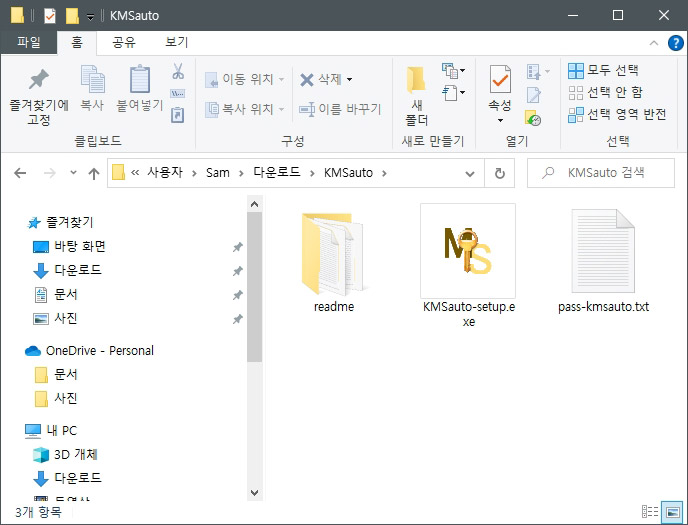Expand the 속성 dropdown arrow
The image size is (688, 525).
coord(500,120)
